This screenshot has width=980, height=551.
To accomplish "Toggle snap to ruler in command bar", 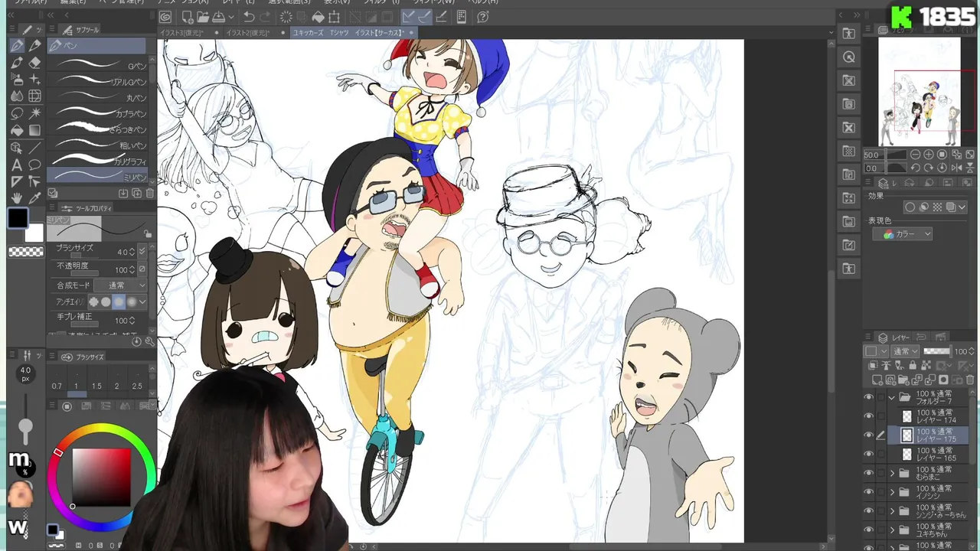I will pyautogui.click(x=408, y=17).
